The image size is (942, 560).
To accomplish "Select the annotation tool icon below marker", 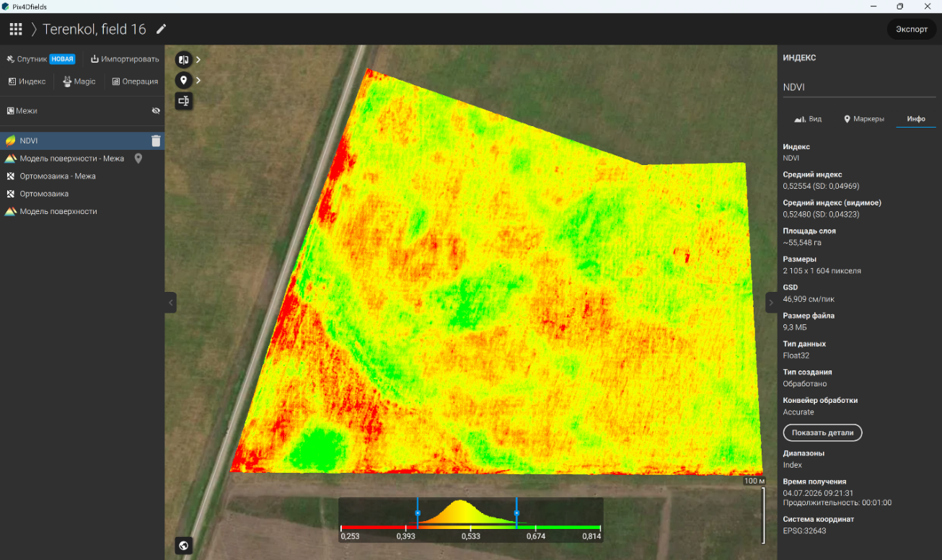I will (x=183, y=101).
